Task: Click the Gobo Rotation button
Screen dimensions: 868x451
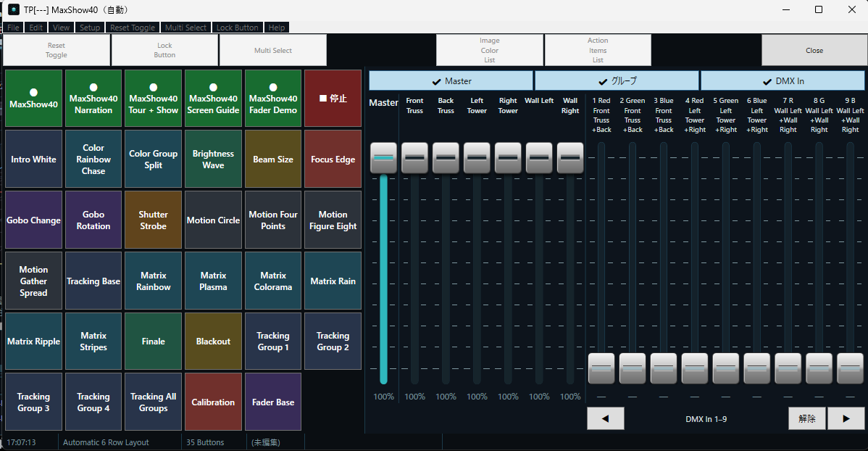Action: tap(93, 220)
